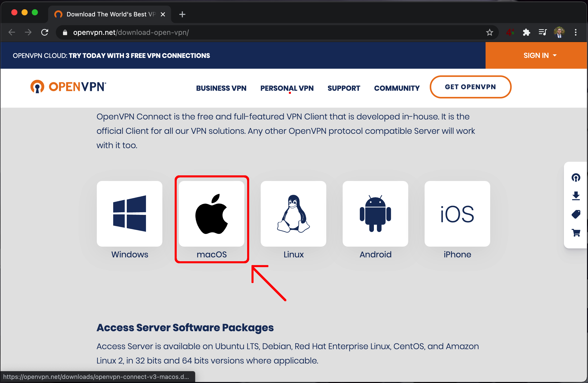588x383 pixels.
Task: Click the red extension icon in the toolbar
Action: tap(510, 32)
